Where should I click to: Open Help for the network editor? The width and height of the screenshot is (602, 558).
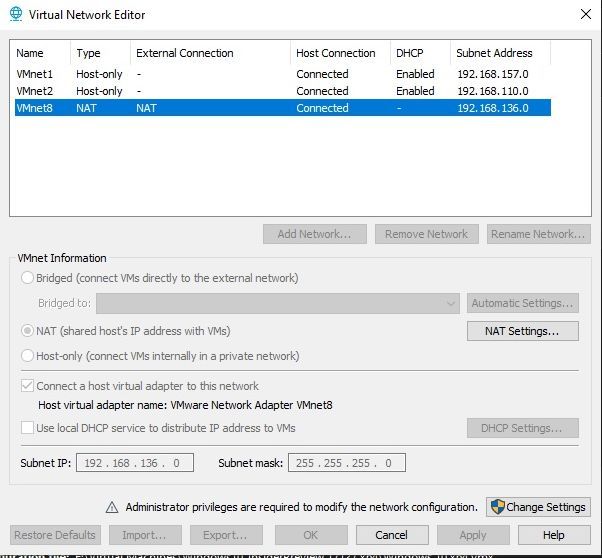coord(554,535)
